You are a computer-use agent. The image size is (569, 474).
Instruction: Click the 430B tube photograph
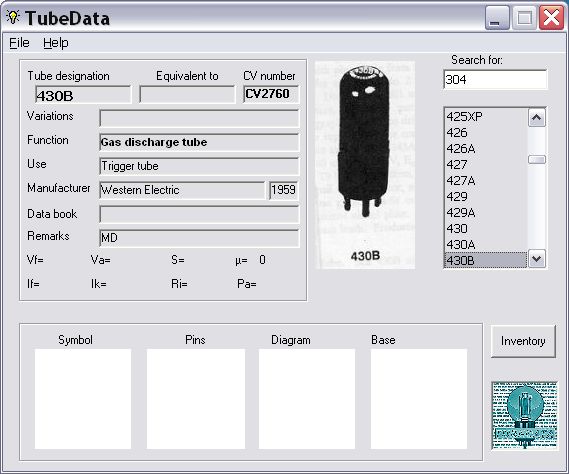tap(365, 165)
